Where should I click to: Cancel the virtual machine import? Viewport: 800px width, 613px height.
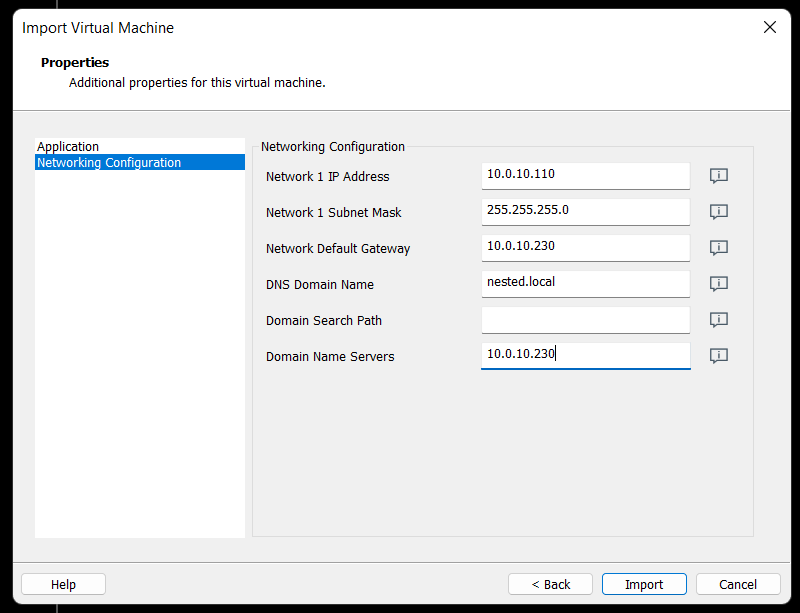[738, 584]
